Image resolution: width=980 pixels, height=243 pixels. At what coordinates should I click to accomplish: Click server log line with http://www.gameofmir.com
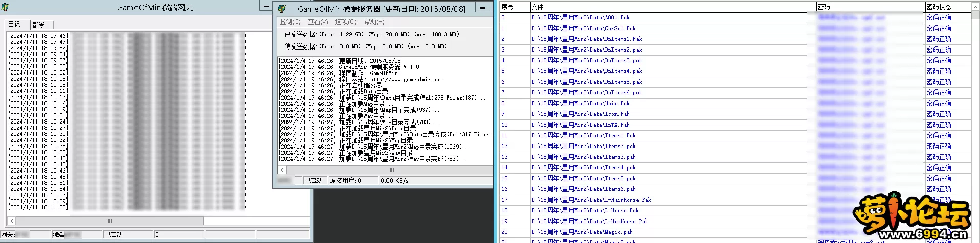[x=361, y=79]
